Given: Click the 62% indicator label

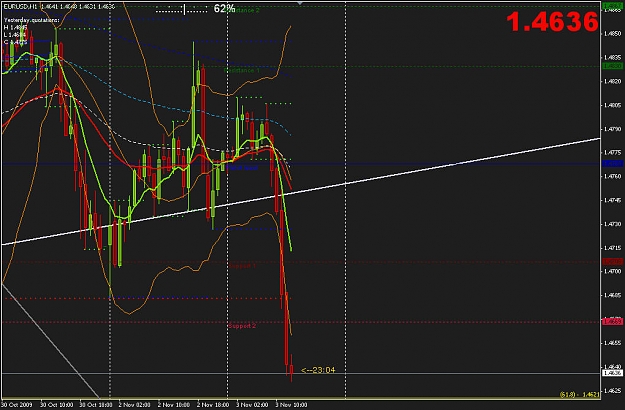Looking at the screenshot, I should pyautogui.click(x=224, y=8).
